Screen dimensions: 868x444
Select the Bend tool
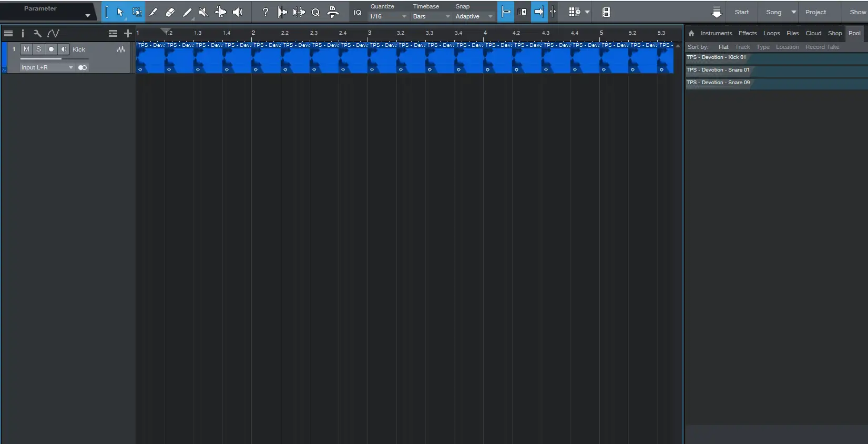[220, 12]
